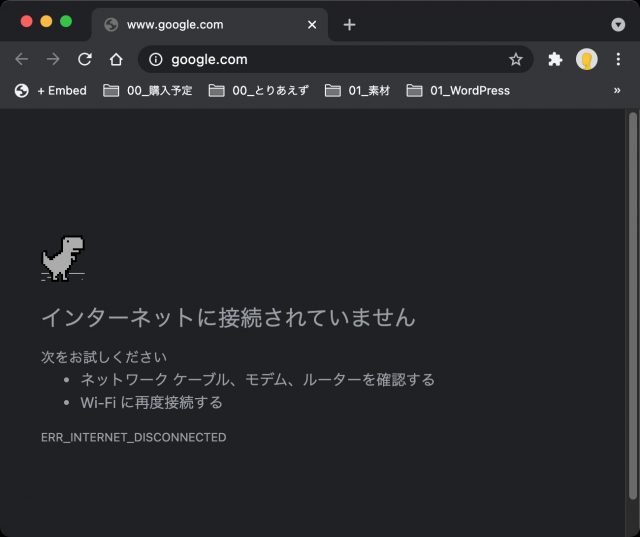
Task: Open a new tab with plus button
Action: coord(349,24)
